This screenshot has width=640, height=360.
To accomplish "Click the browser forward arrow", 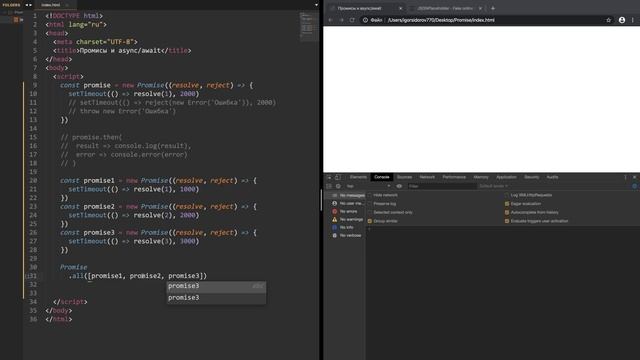I will point(341,20).
